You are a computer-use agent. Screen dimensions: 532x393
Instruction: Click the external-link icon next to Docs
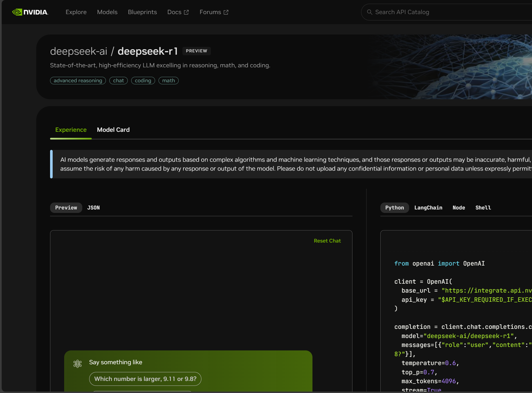tap(186, 12)
